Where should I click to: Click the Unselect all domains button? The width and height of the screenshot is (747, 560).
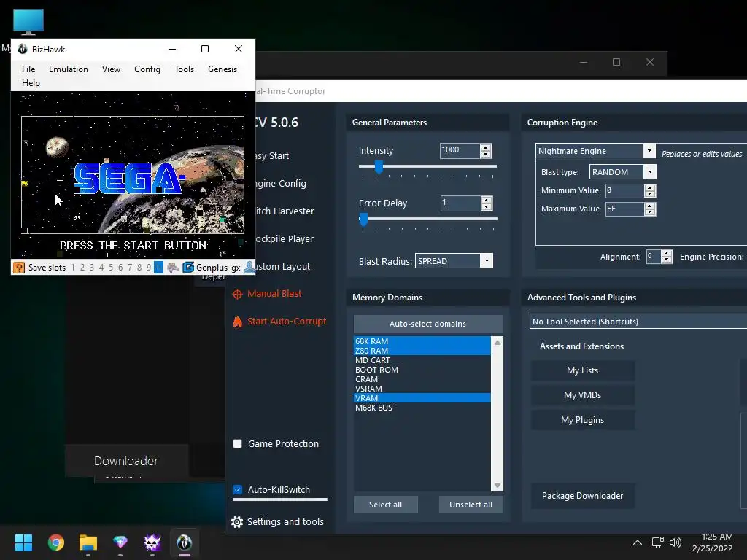[x=471, y=505]
